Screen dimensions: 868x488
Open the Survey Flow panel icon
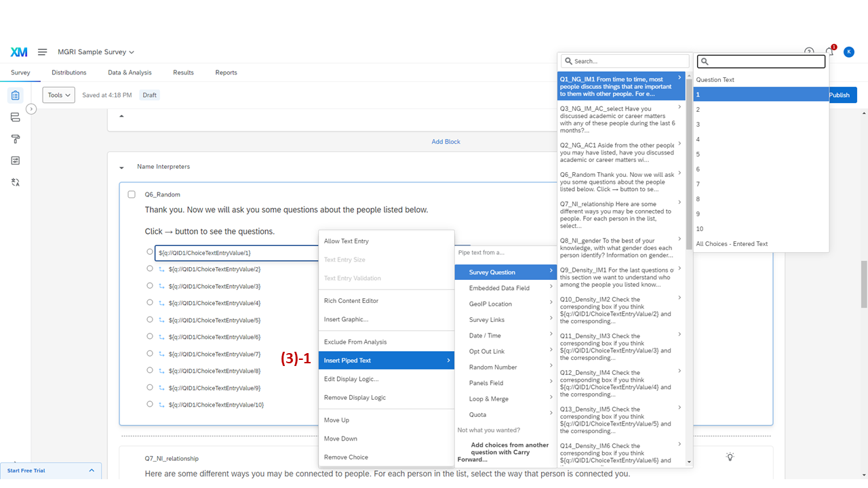tap(15, 117)
